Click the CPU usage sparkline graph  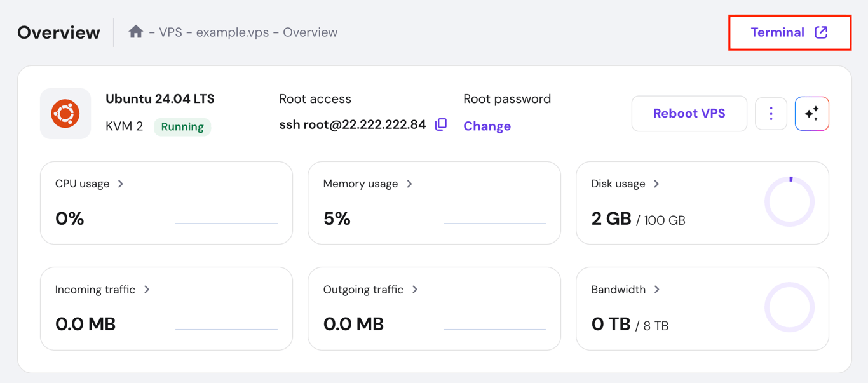227,224
